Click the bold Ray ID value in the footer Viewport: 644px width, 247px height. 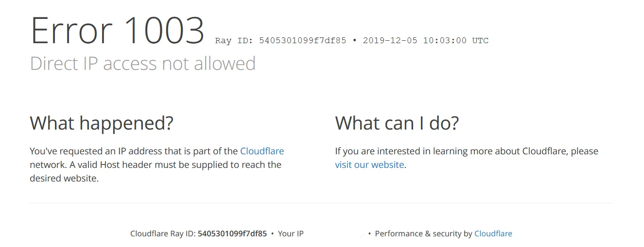click(x=232, y=233)
